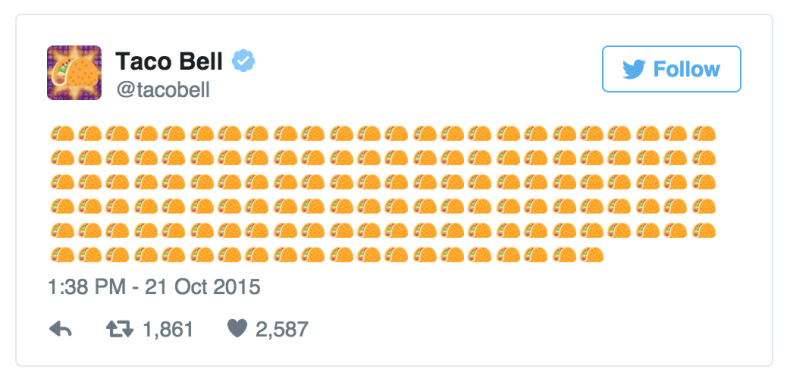Retweet using the retweet arrows icon
This screenshot has width=790, height=382.
point(120,330)
